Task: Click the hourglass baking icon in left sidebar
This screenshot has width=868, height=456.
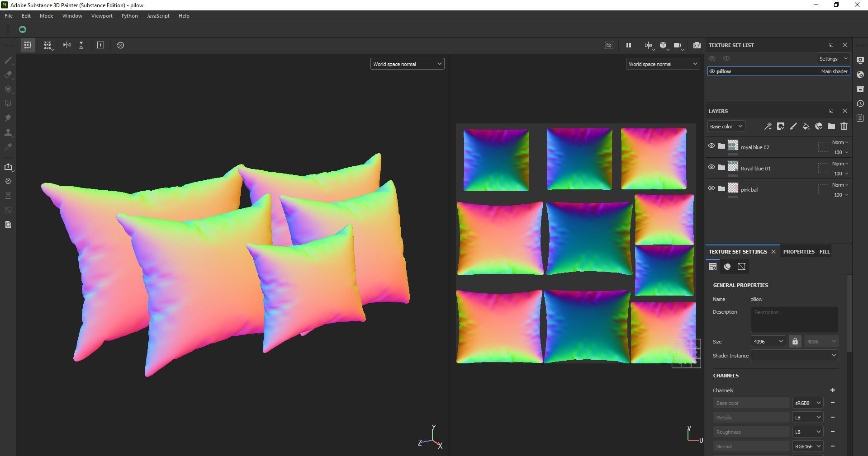Action: tap(8, 196)
